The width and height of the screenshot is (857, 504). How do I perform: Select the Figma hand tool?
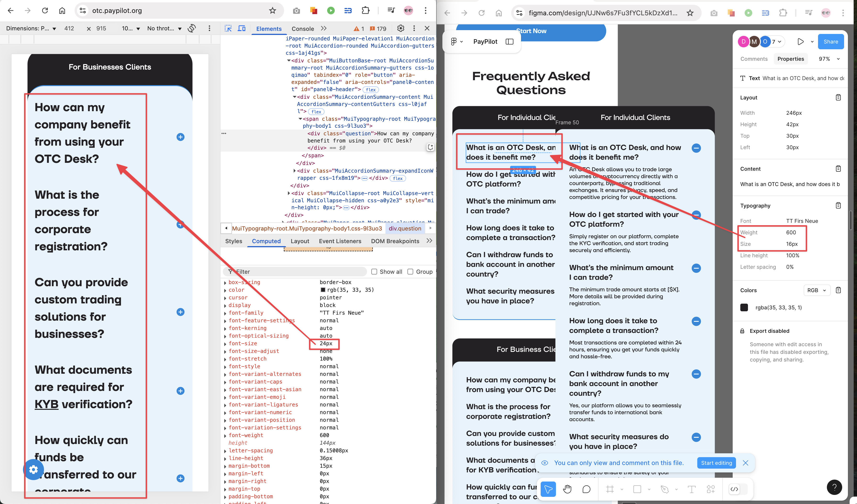click(x=567, y=489)
